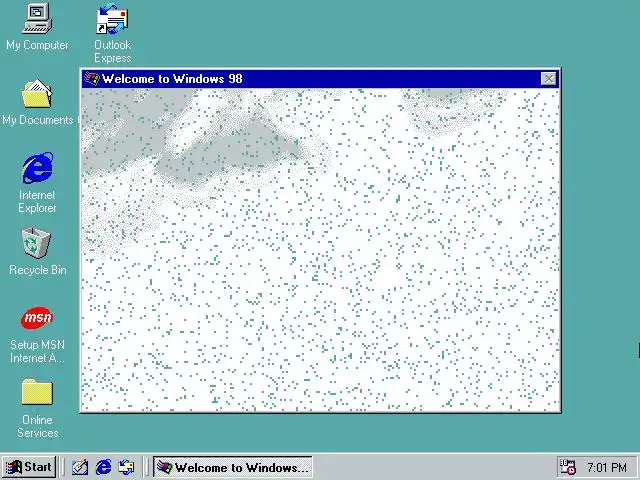This screenshot has height=480, width=640.
Task: Click the 7:01 PM system clock
Action: [607, 467]
